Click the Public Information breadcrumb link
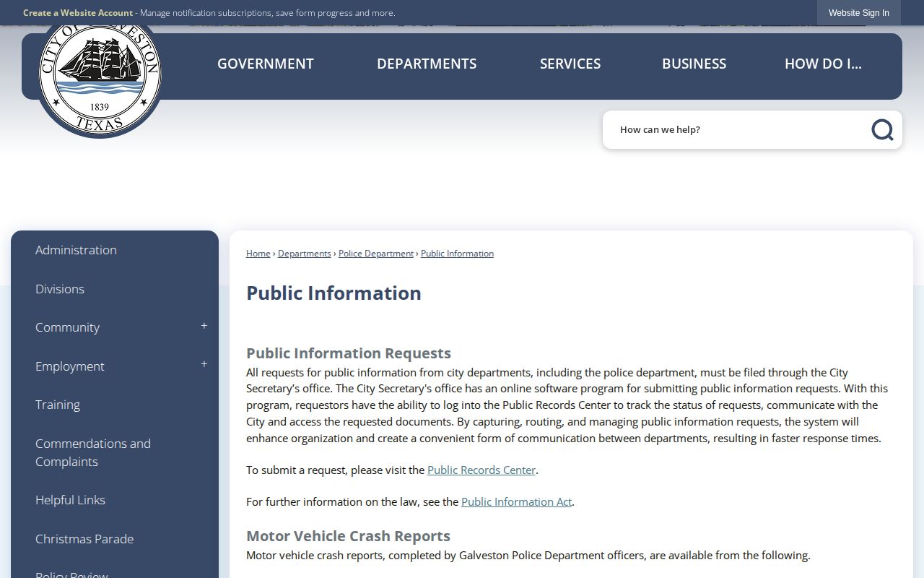 point(457,254)
